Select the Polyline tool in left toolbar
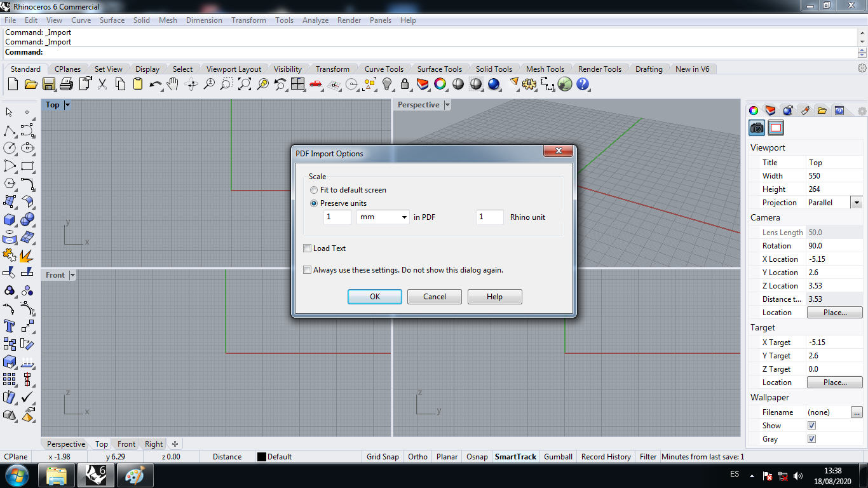The width and height of the screenshot is (868, 488). click(10, 131)
